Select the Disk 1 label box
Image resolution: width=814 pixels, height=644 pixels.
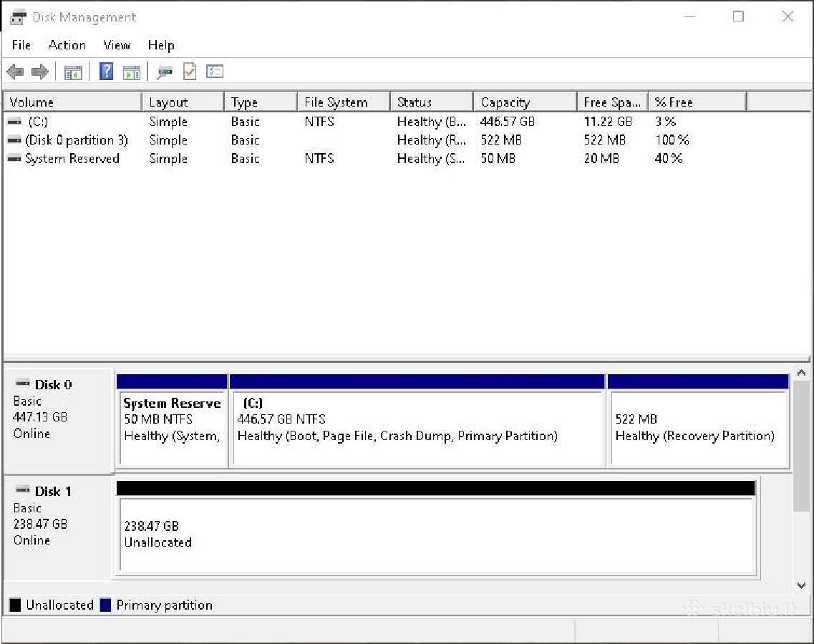point(59,527)
